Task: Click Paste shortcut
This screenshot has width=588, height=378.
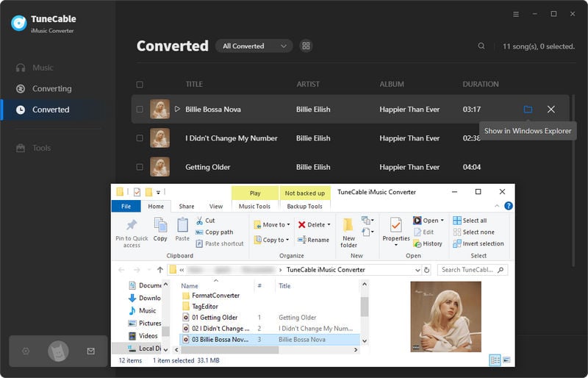Action: coord(220,243)
